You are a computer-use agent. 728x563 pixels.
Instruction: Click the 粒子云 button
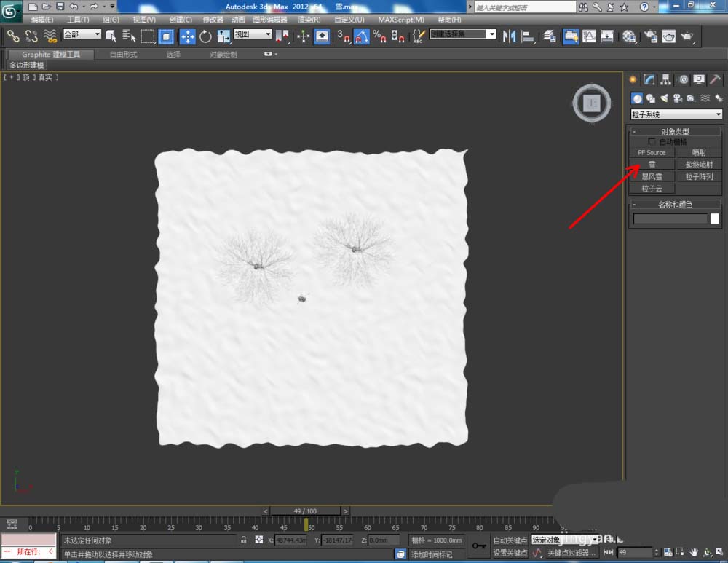(652, 189)
